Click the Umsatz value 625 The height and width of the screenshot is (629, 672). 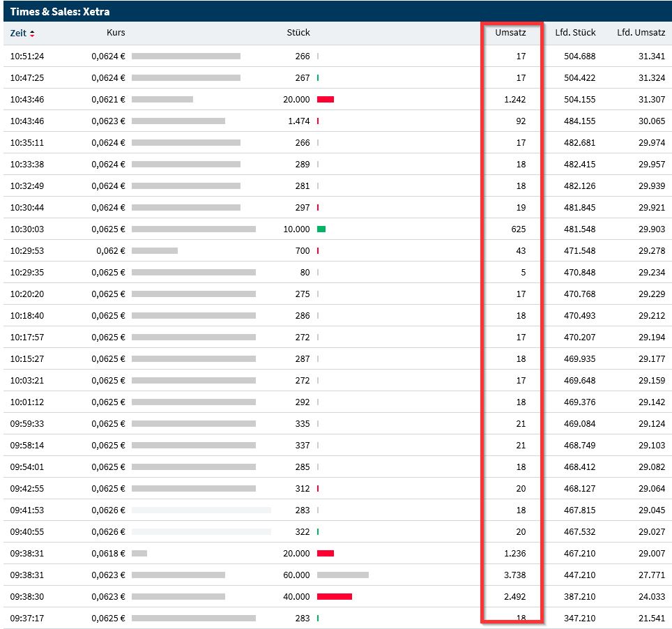(x=518, y=229)
